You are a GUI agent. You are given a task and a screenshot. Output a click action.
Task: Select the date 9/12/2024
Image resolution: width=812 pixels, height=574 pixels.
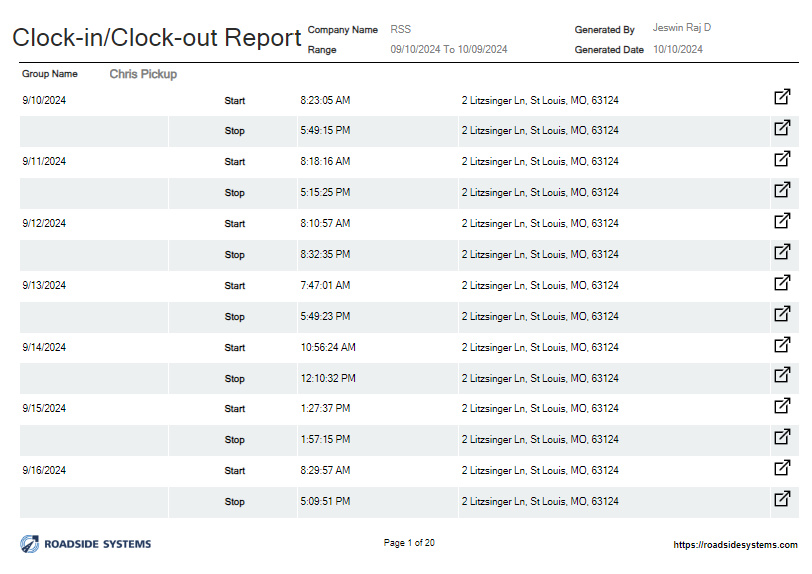[44, 223]
